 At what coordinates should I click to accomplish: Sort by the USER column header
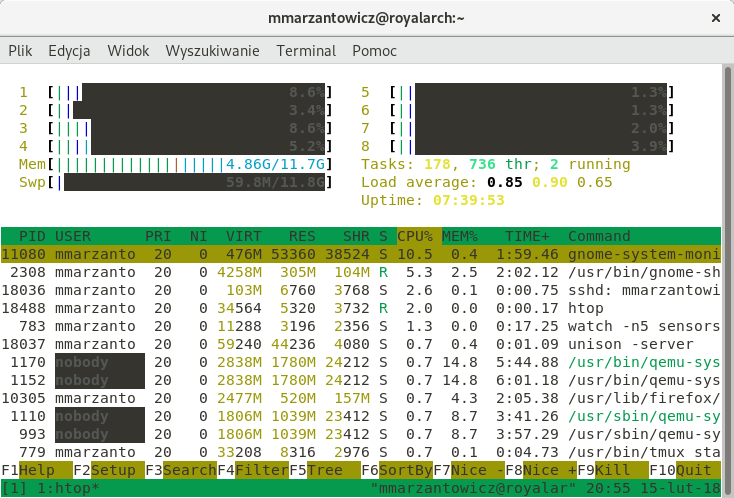point(73,236)
